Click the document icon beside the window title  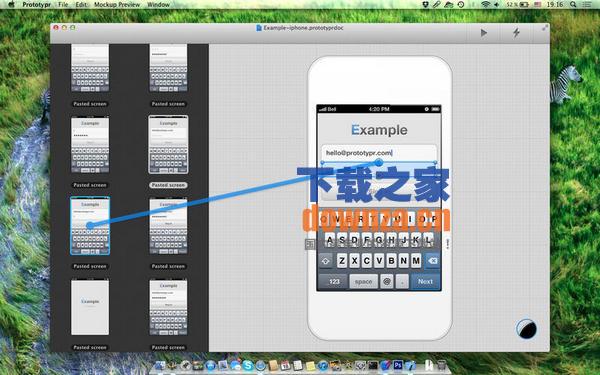coord(259,28)
